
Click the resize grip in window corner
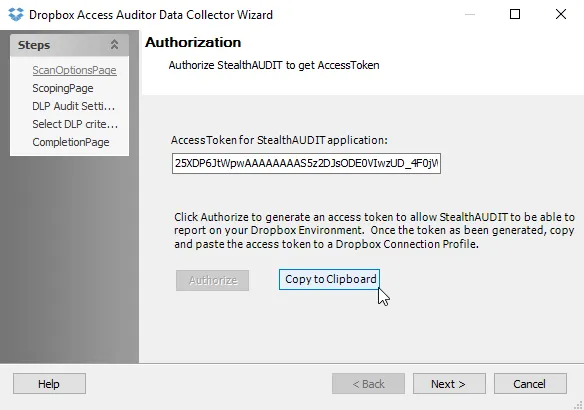(579, 405)
